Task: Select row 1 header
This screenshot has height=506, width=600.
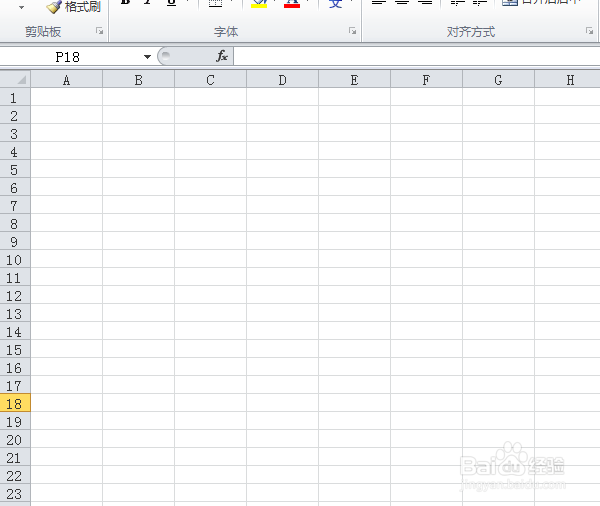Action: pos(15,97)
